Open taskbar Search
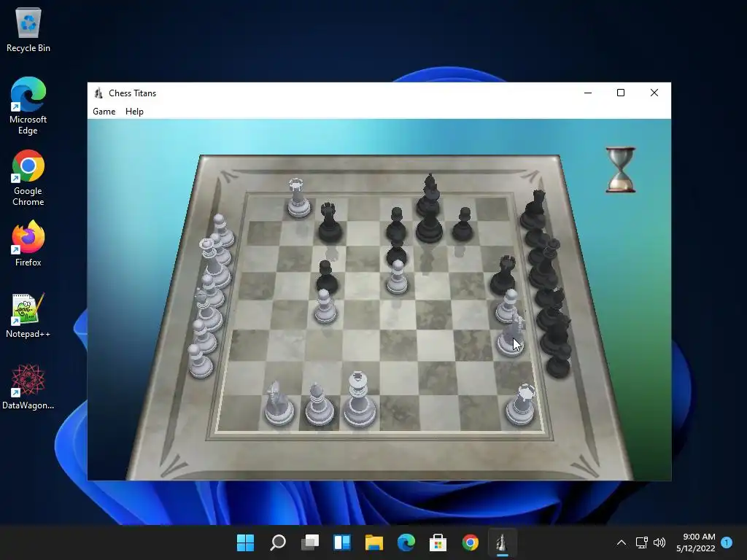747x560 pixels. click(278, 542)
